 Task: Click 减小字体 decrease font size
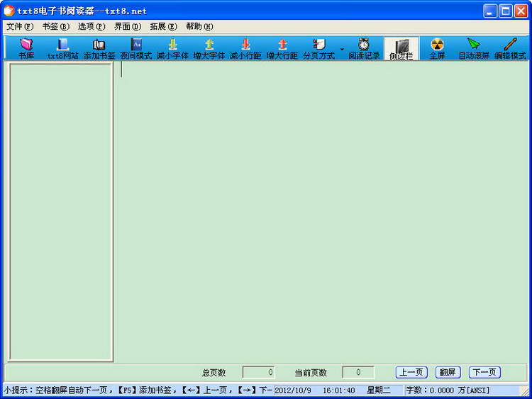172,48
